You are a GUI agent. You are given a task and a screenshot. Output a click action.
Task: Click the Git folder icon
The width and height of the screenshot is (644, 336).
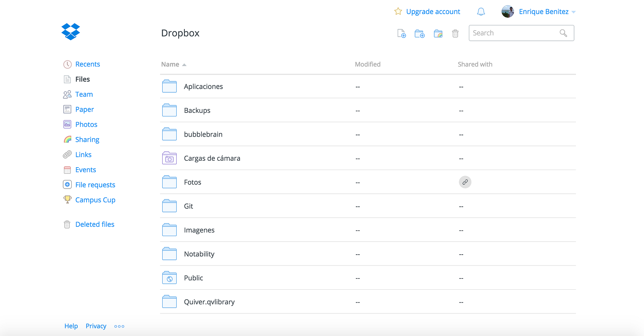(169, 206)
